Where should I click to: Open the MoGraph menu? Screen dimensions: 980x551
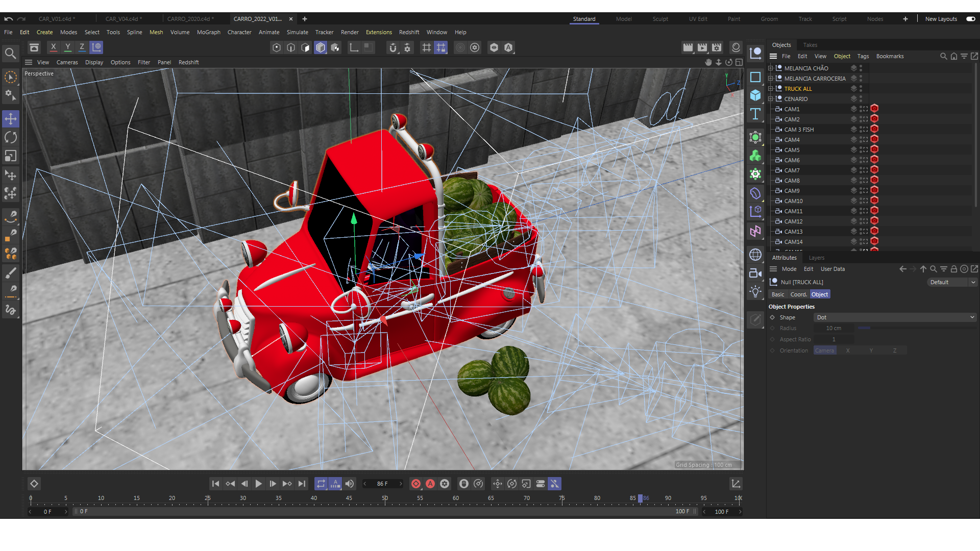click(208, 32)
